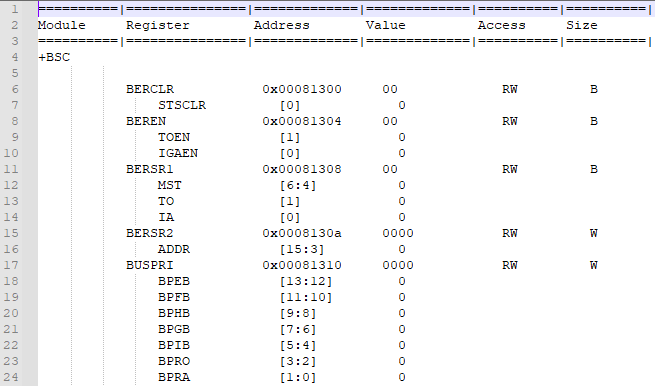This screenshot has height=386, width=655.
Task: Click the address 0x0008130a
Action: (302, 233)
